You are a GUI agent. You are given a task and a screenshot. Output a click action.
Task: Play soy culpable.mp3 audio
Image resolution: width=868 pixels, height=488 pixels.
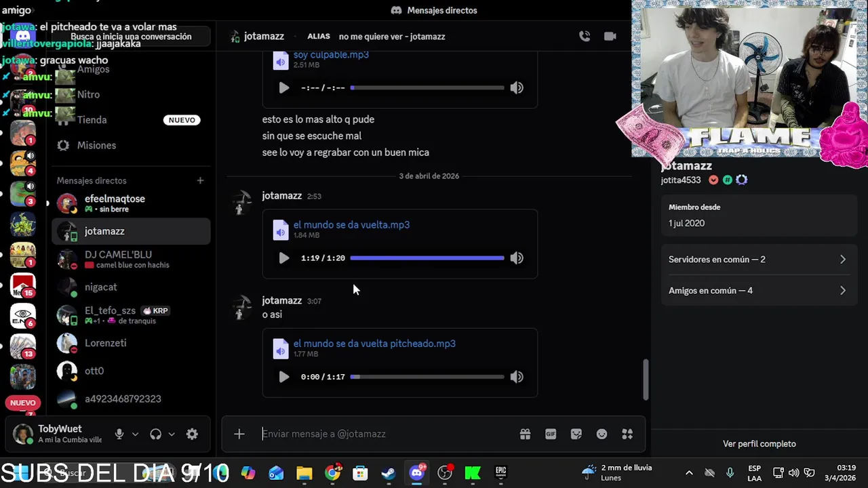[x=284, y=87]
